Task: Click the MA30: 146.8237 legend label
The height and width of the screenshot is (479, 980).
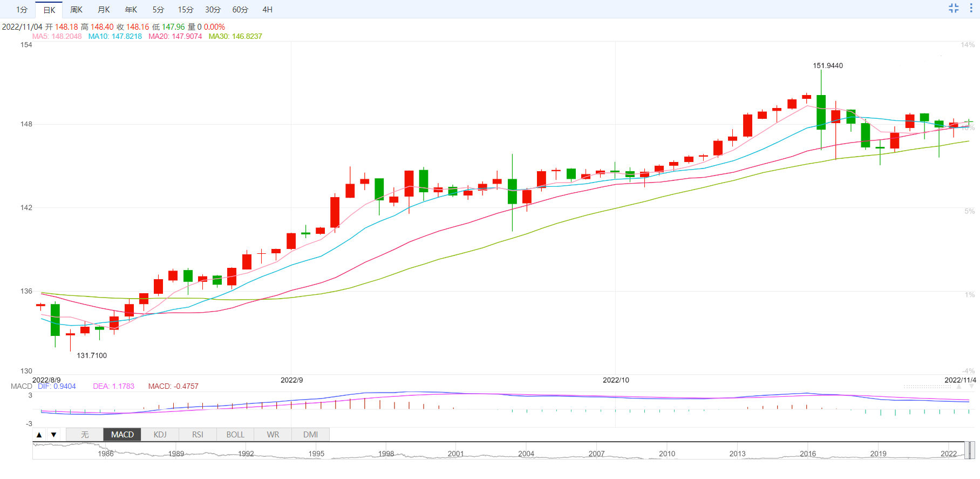Action: tap(235, 36)
